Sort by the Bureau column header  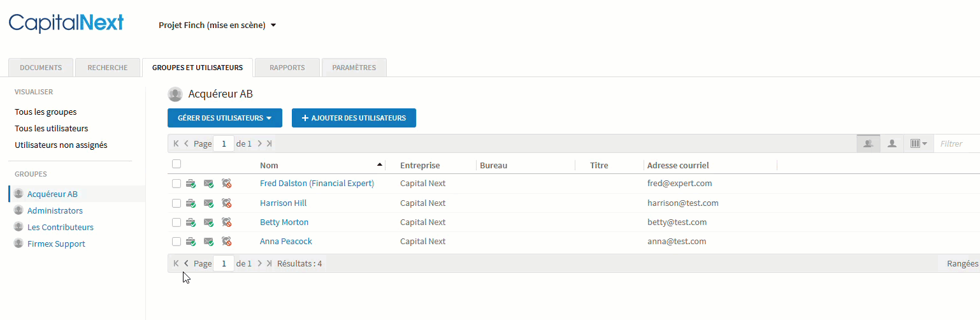coord(494,165)
